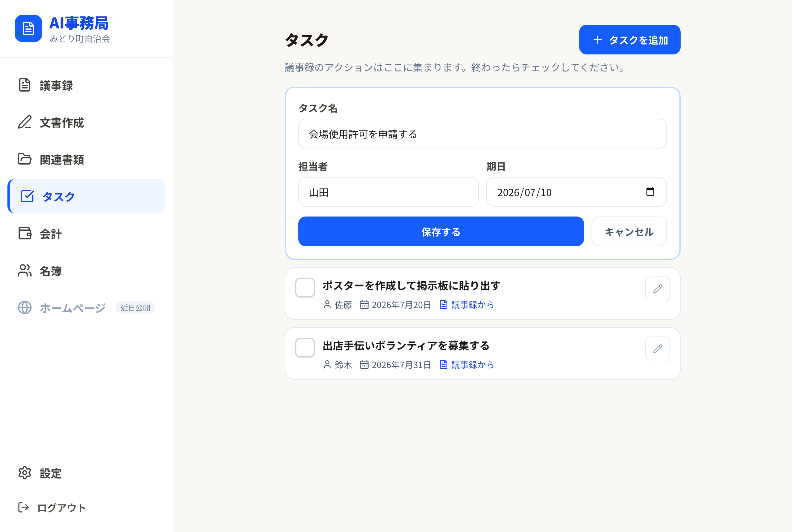This screenshot has width=792, height=532.
Task: Click the タスク checkbox icon in sidebar
Action: (27, 196)
